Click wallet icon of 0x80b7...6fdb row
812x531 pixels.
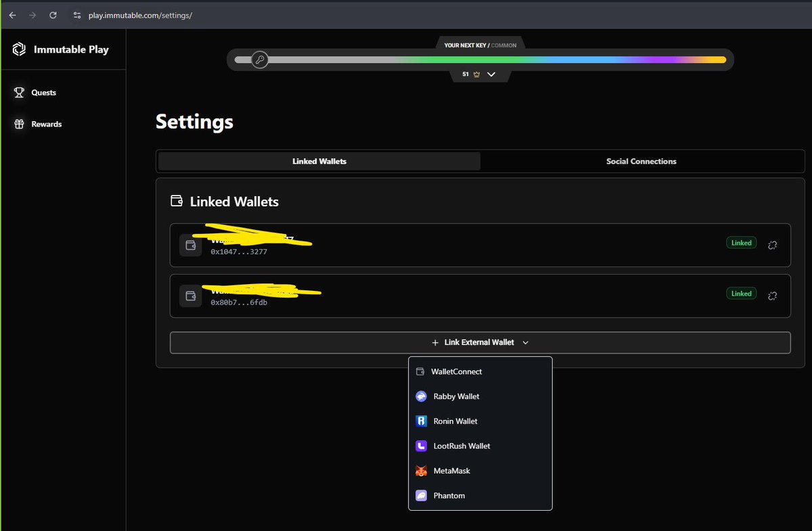[191, 296]
